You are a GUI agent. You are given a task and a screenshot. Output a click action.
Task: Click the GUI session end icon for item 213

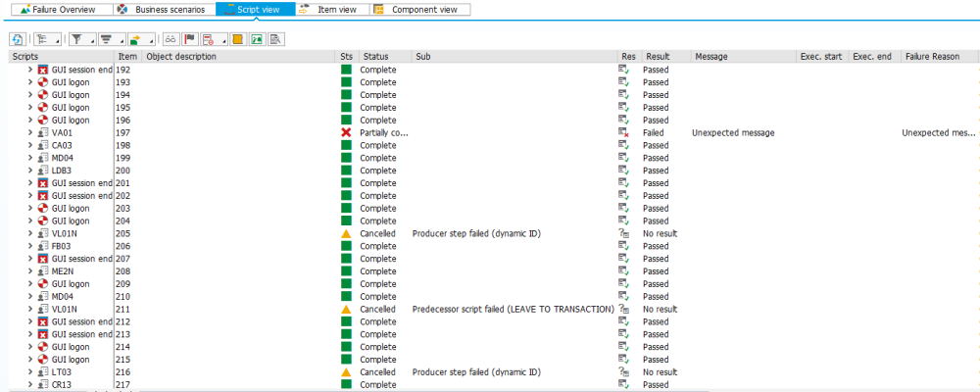click(x=43, y=334)
